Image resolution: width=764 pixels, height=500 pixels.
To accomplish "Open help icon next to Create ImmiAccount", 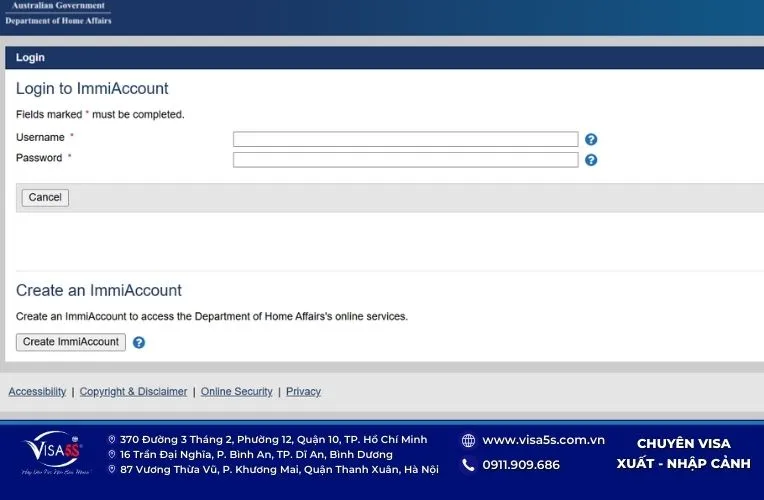I will pos(139,343).
